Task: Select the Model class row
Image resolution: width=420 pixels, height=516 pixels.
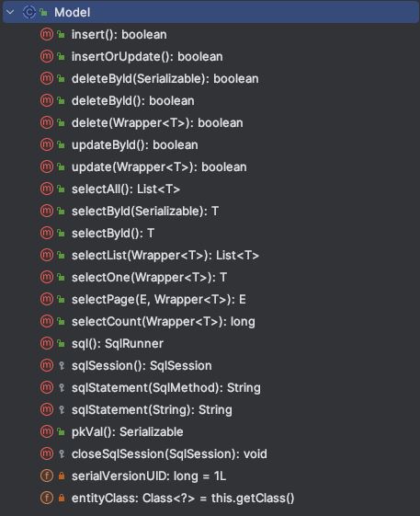Action: point(210,12)
